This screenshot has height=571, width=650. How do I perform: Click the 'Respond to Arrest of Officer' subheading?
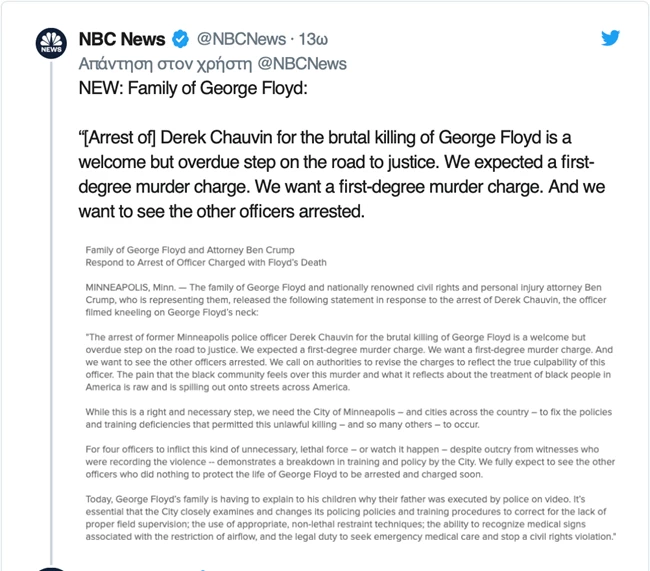coord(206,262)
